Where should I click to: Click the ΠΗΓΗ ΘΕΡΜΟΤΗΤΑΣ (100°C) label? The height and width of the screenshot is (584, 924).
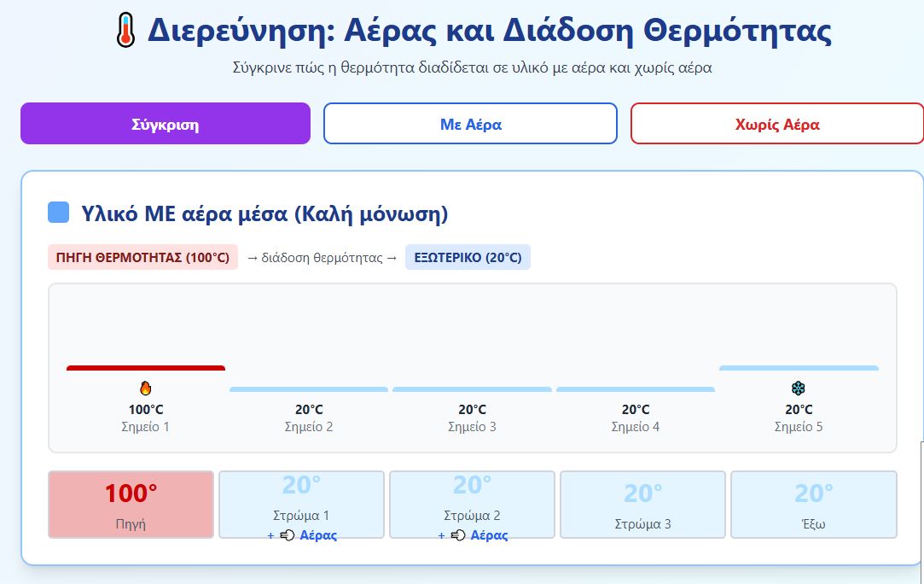[x=142, y=257]
